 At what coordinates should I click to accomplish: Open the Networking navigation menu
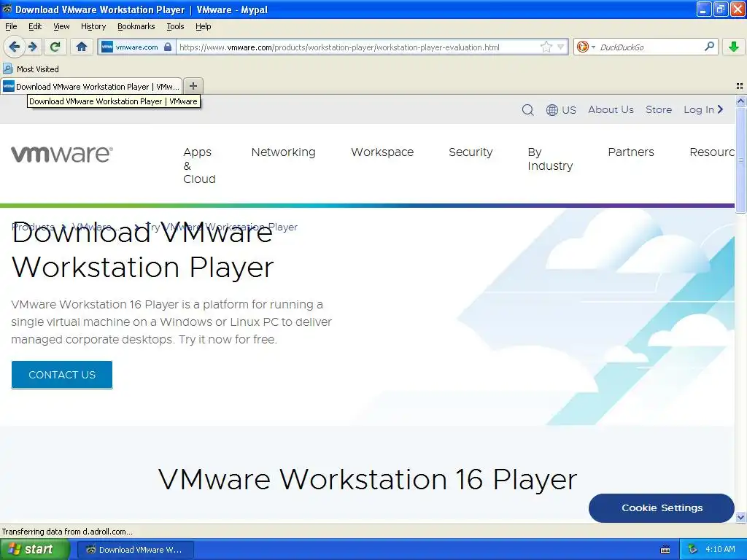284,152
